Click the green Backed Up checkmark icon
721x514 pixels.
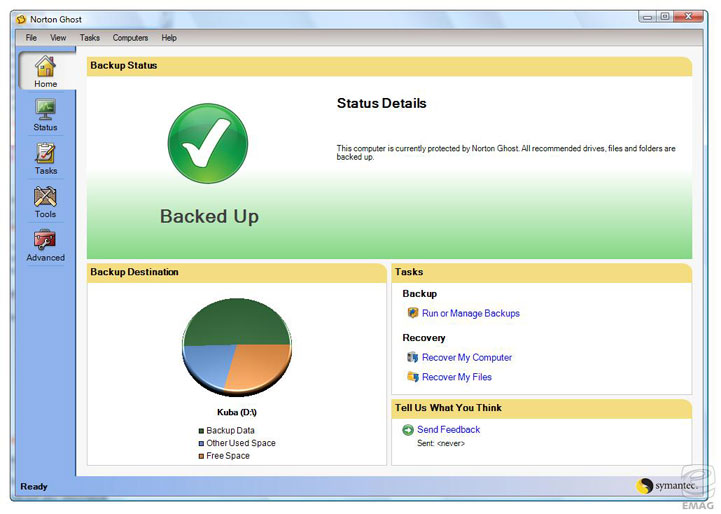click(208, 143)
